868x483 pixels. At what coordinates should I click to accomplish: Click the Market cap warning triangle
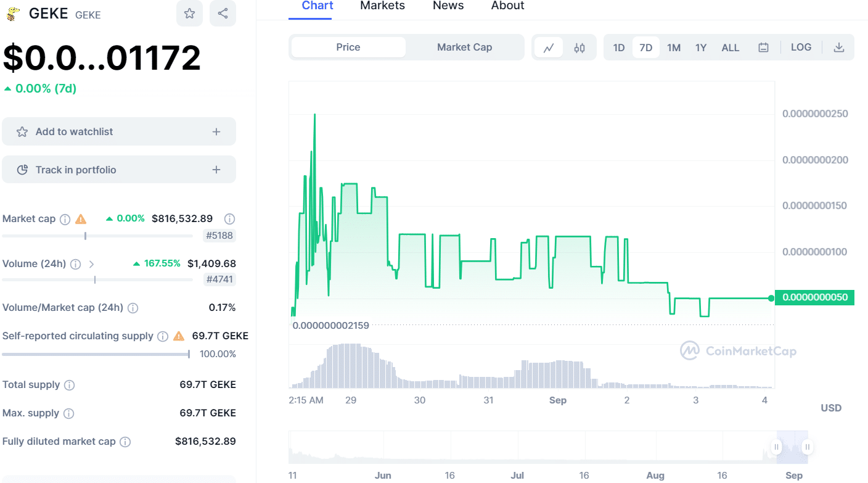pyautogui.click(x=81, y=219)
